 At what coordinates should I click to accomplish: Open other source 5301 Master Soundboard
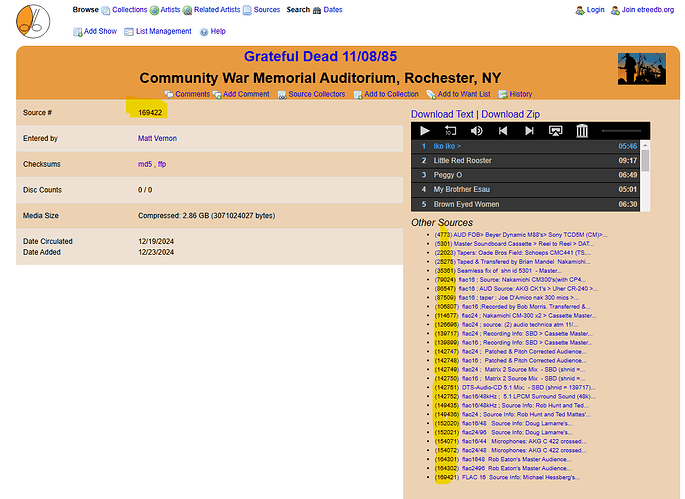tap(514, 244)
